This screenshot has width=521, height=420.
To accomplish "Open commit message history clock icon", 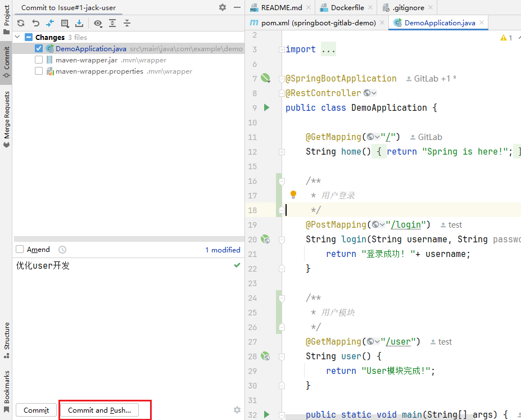I will [x=62, y=250].
